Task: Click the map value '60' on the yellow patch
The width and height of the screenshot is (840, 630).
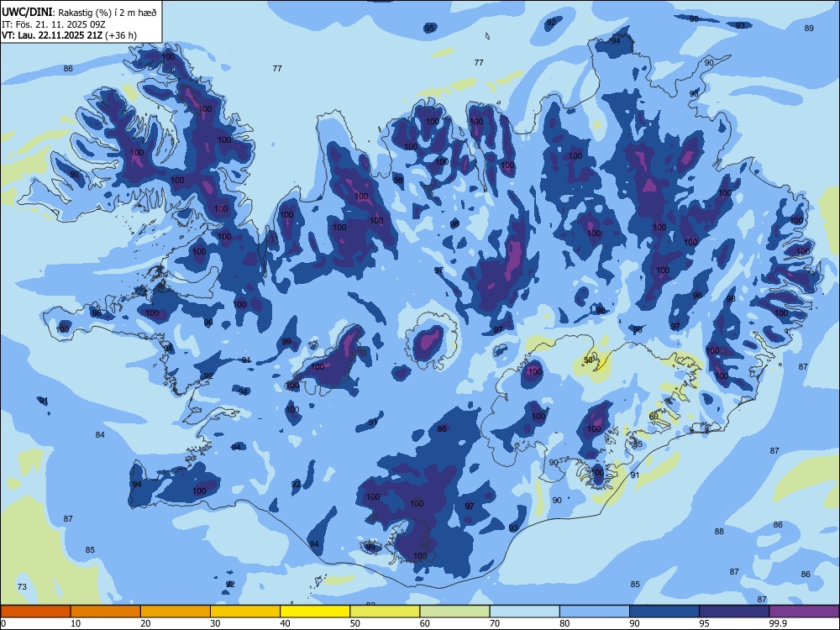Action: point(654,417)
